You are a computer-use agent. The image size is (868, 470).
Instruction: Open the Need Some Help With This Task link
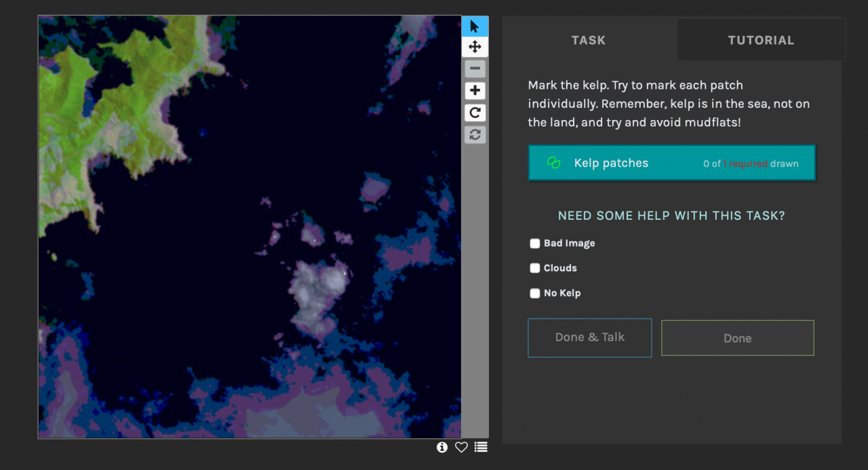coord(671,216)
